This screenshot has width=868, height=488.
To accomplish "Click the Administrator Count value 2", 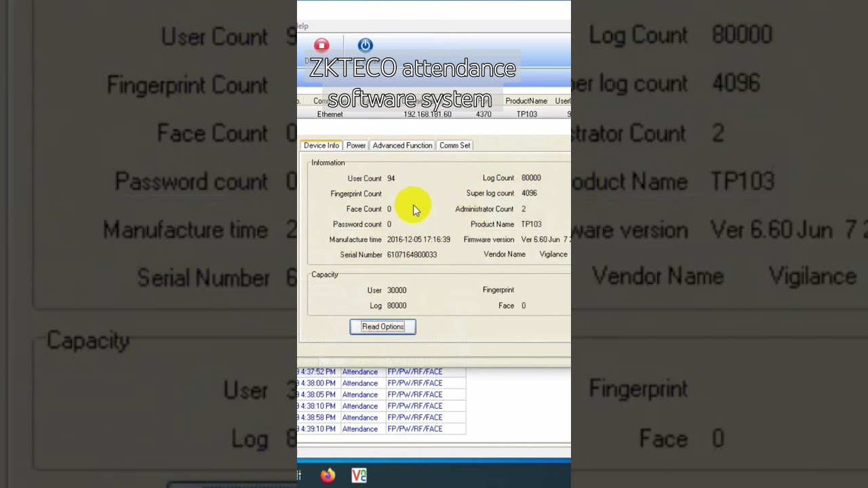I will coord(524,209).
